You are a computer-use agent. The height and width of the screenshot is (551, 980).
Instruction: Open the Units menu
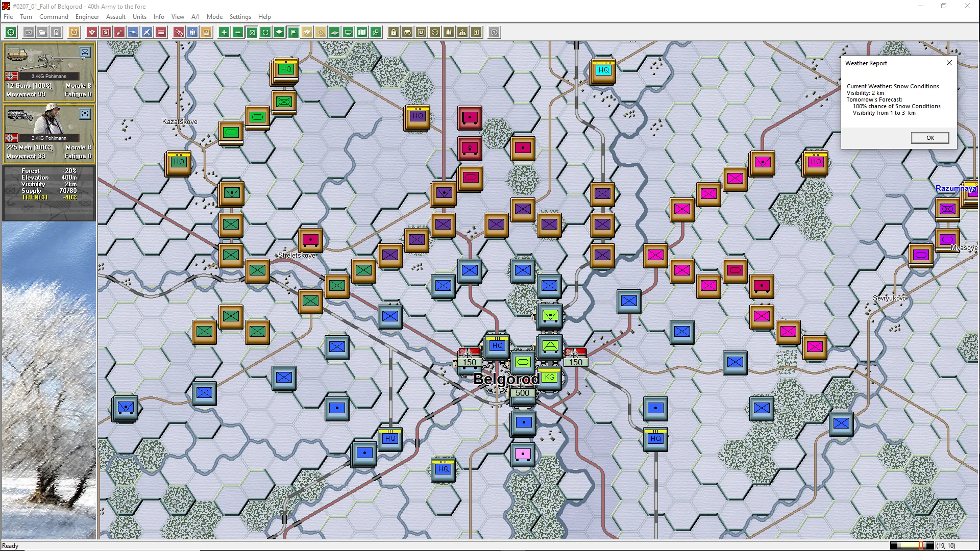pos(139,17)
